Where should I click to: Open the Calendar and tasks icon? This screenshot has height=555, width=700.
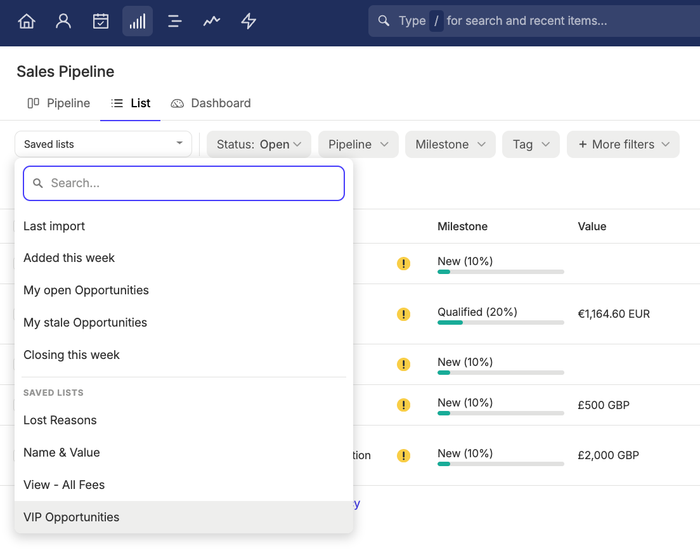[100, 21]
